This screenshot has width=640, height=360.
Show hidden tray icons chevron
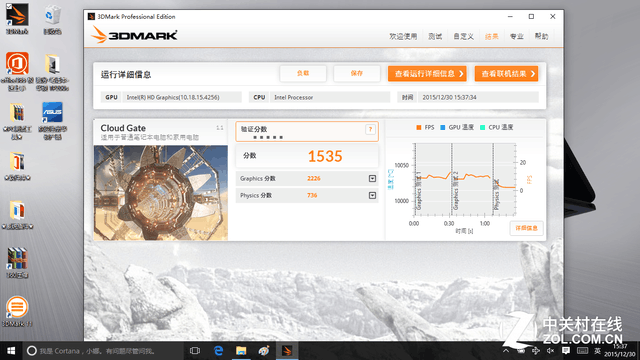pyautogui.click(x=506, y=351)
